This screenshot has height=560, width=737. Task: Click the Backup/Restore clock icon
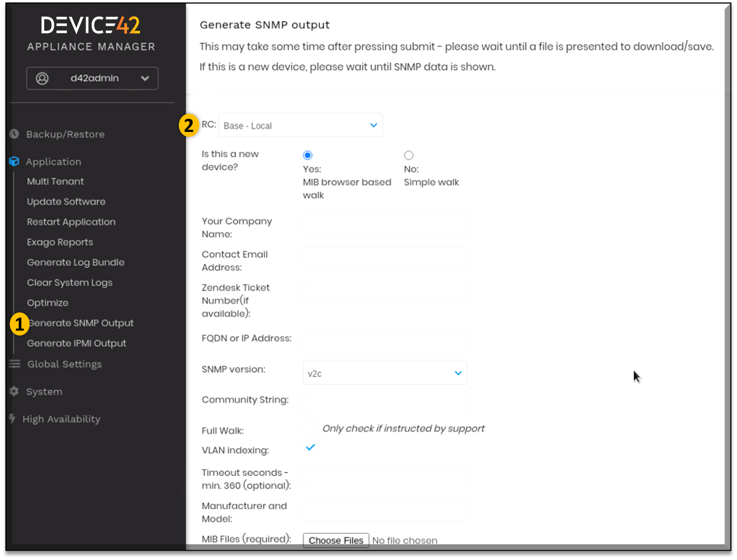click(13, 134)
